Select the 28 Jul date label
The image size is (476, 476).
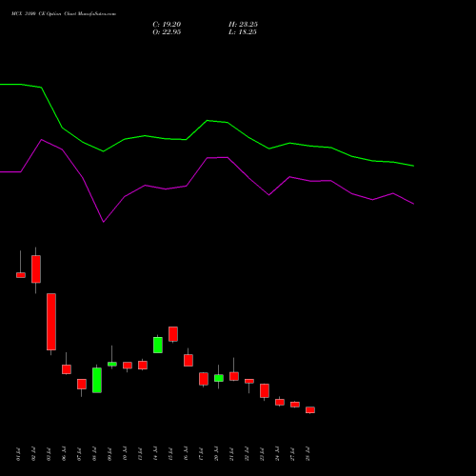click(x=307, y=454)
